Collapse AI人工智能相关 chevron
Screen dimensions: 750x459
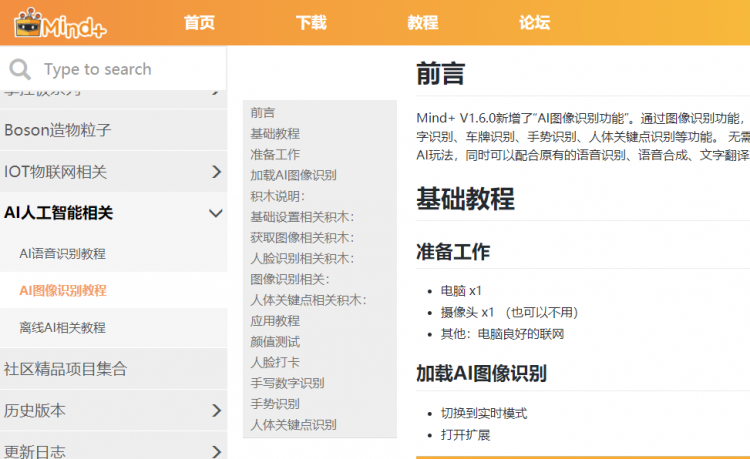pyautogui.click(x=216, y=213)
